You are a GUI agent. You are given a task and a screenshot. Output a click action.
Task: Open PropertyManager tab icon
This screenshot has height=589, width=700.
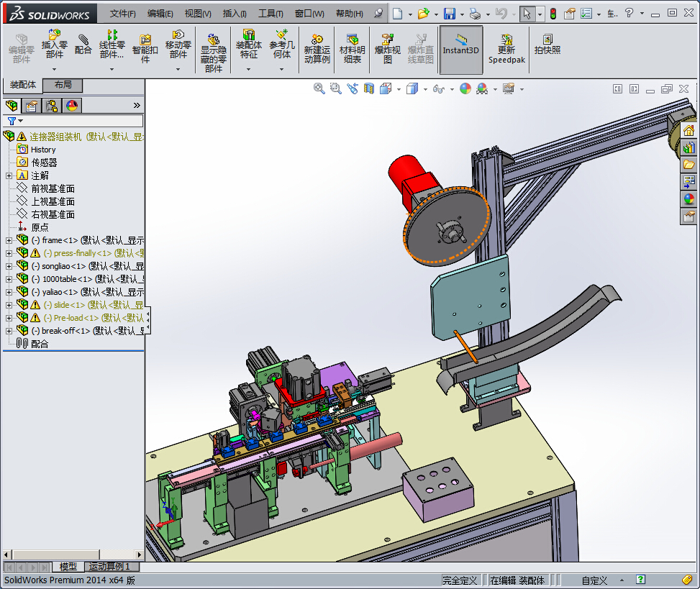tap(32, 106)
